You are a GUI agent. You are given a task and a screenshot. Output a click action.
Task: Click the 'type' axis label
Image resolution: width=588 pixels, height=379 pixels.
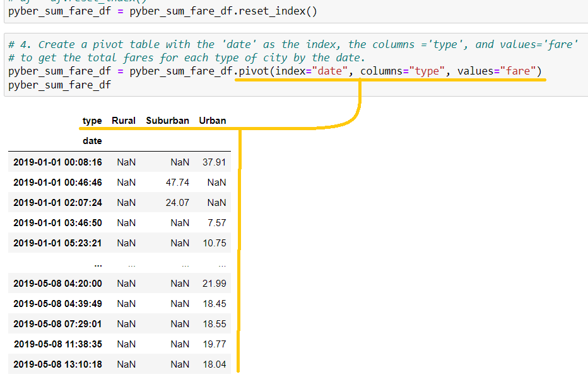[92, 120]
